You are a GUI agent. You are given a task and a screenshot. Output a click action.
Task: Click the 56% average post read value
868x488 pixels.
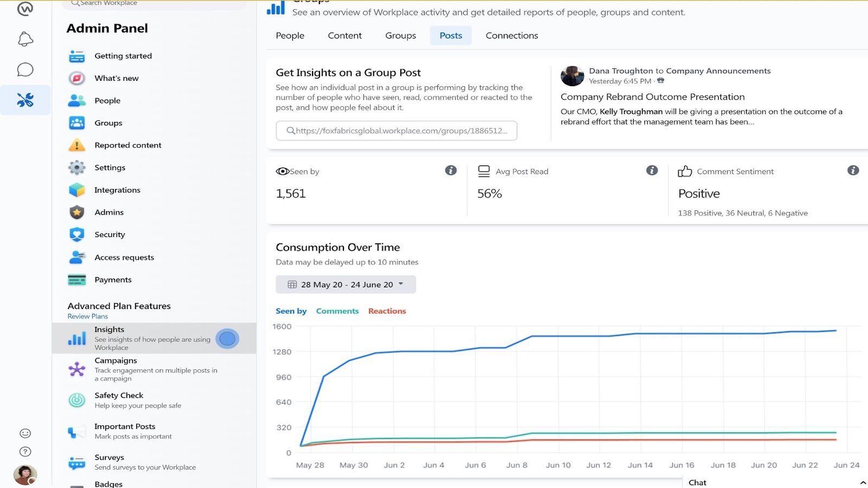tap(489, 194)
